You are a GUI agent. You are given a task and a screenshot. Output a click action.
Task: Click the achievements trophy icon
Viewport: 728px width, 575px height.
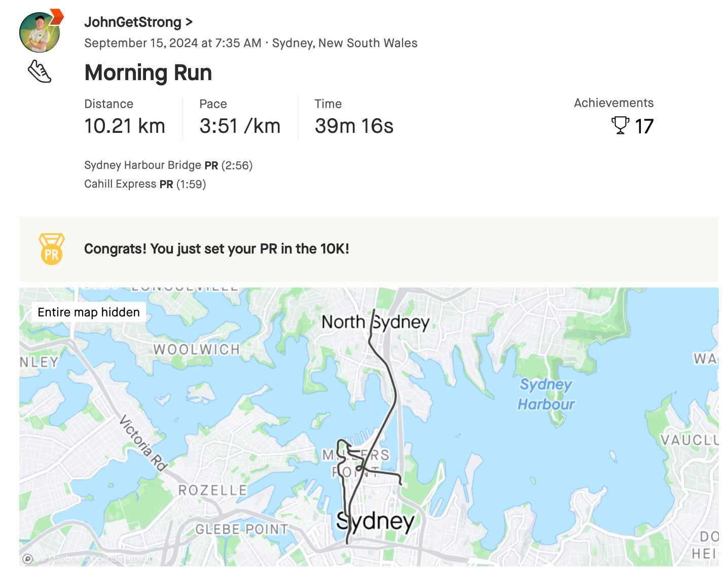620,126
